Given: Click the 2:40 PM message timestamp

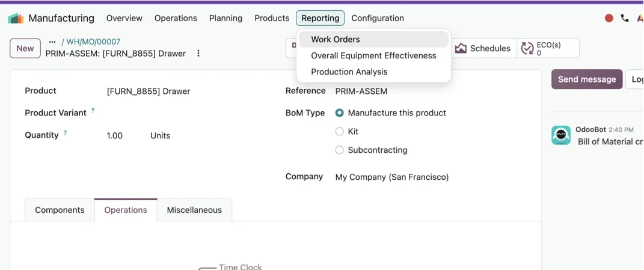Looking at the screenshot, I should (621, 130).
